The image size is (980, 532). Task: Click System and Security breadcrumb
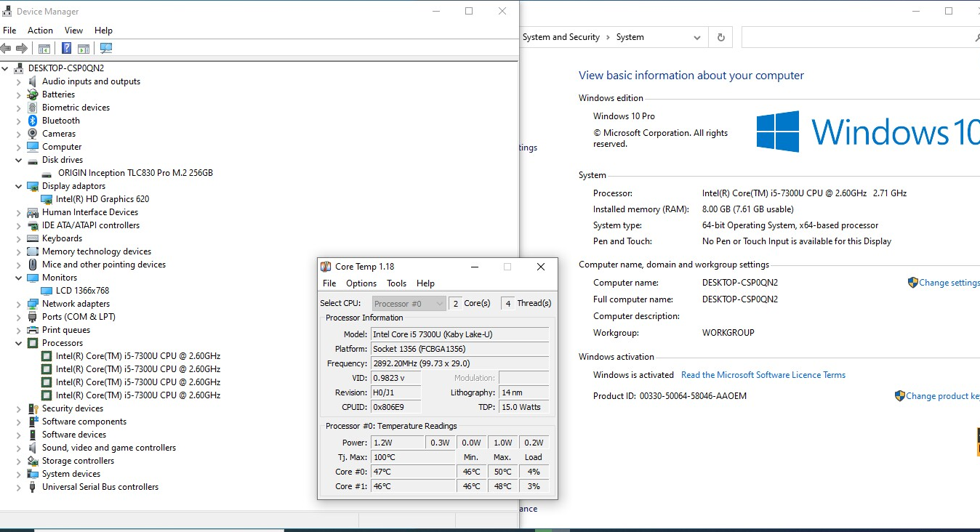click(561, 37)
